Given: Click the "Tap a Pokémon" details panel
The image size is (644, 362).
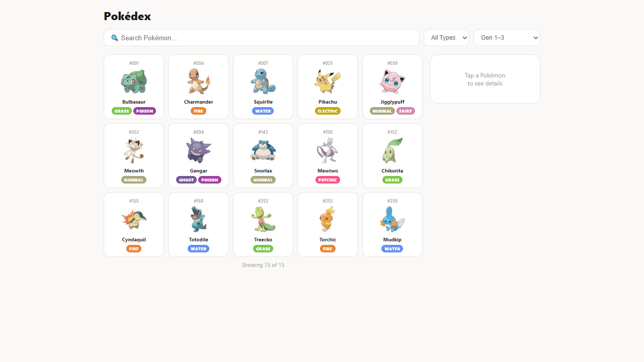Looking at the screenshot, I should [485, 79].
